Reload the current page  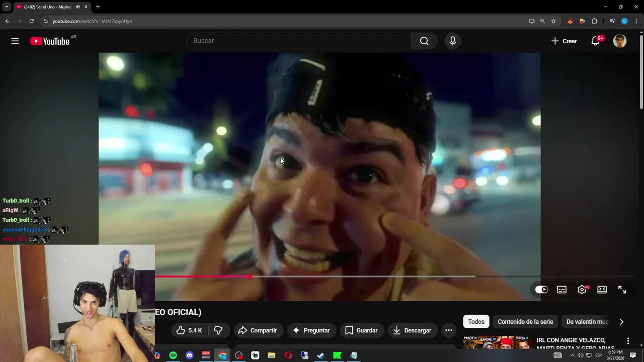pos(31,21)
